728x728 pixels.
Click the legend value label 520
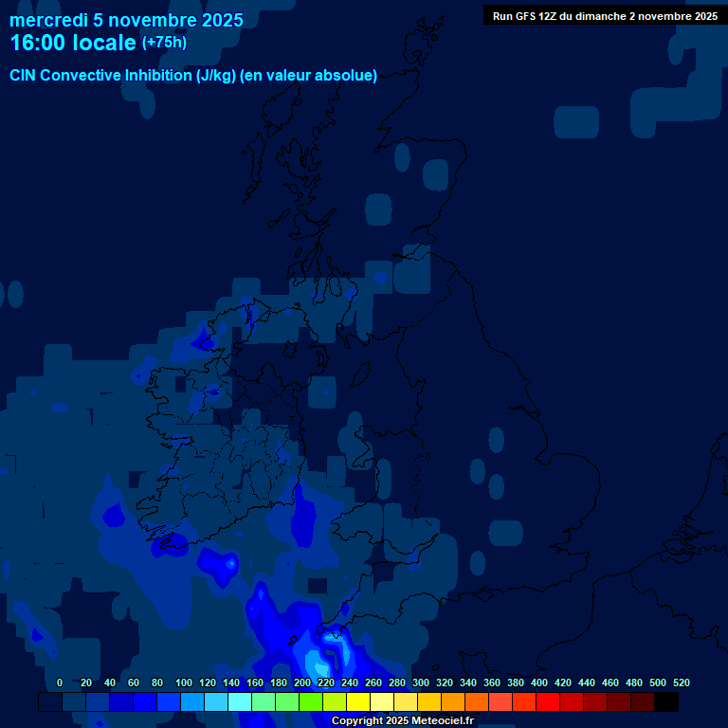[682, 682]
